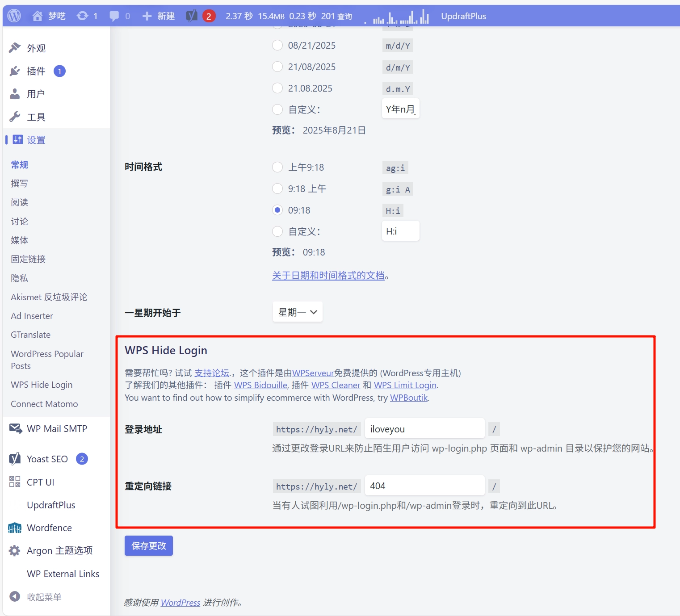
Task: Open UpdraftPlus in the sidebar
Action: tap(51, 505)
